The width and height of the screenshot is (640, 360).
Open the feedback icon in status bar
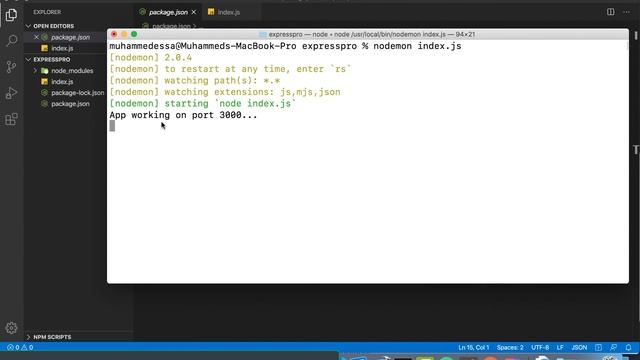pyautogui.click(x=613, y=347)
